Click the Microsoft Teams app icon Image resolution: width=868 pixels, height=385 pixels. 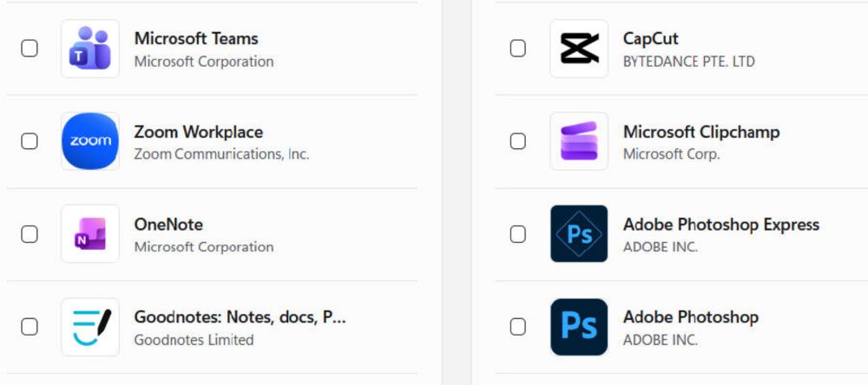click(90, 49)
